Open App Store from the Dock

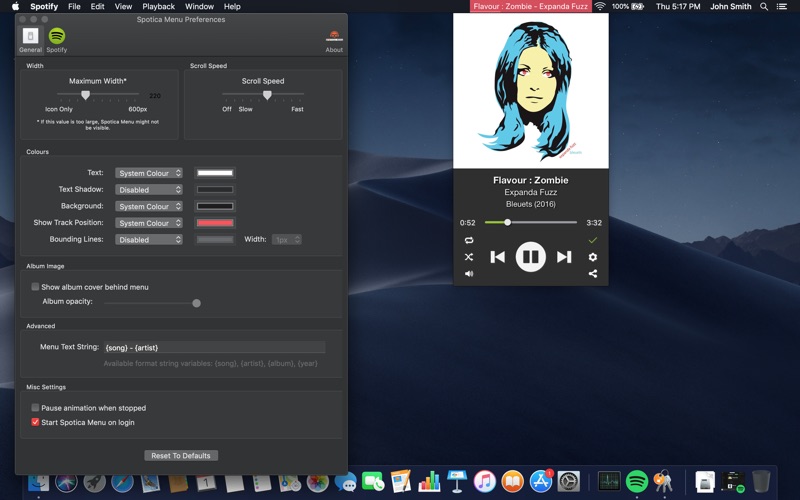(x=540, y=481)
